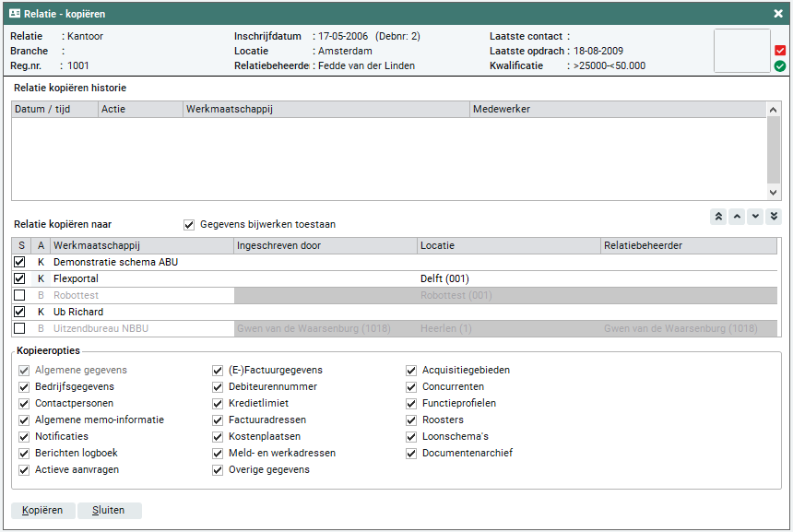Click the 'Datum / tijd' column header
Viewport: 793px width, 532px height.
coord(54,110)
